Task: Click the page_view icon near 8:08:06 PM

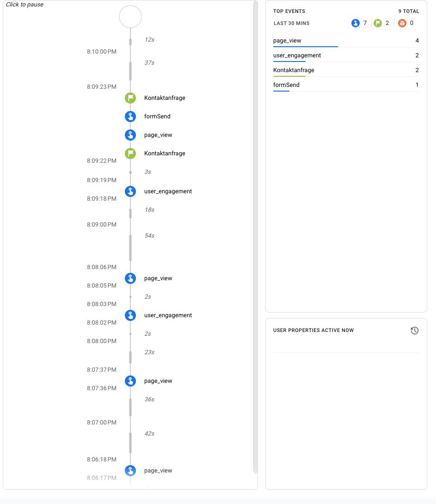Action: point(130,278)
